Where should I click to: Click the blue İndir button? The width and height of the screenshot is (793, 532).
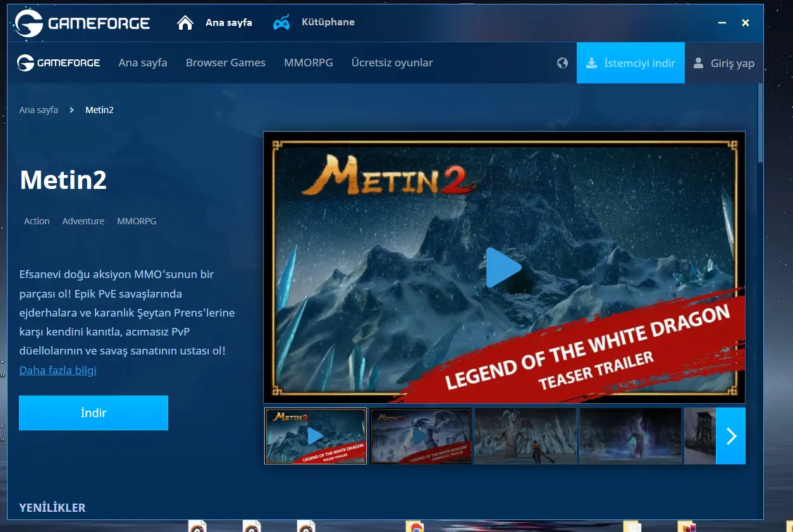94,413
